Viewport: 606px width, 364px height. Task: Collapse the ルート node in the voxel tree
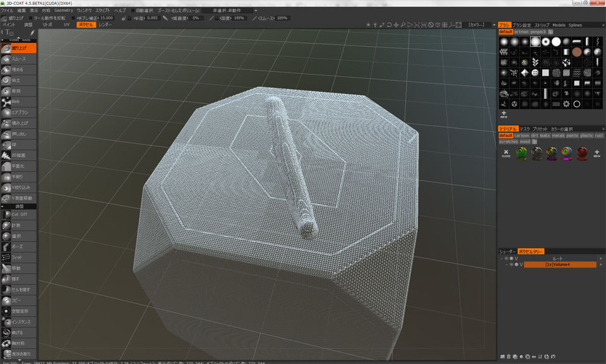502,258
